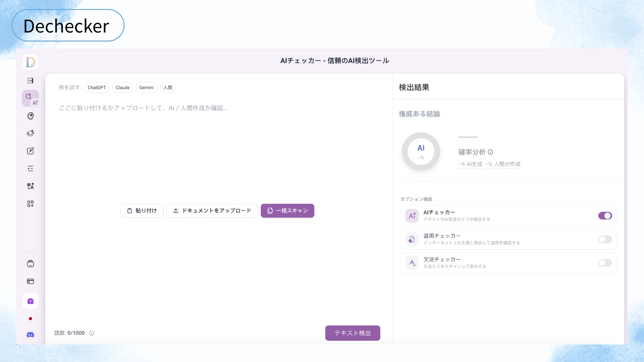Click the 検出結果 heading
Viewport: 644px width, 362px height.
[x=414, y=87]
